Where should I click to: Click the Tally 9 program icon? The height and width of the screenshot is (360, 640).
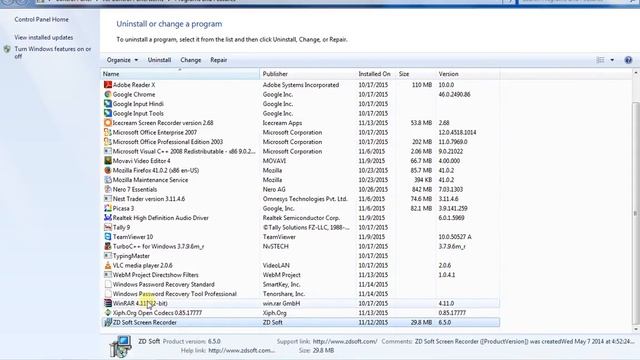pos(108,227)
